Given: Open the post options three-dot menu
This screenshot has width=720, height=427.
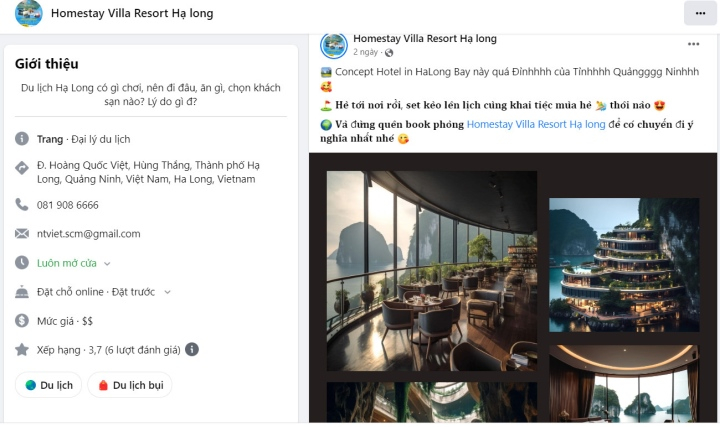Looking at the screenshot, I should pyautogui.click(x=693, y=44).
